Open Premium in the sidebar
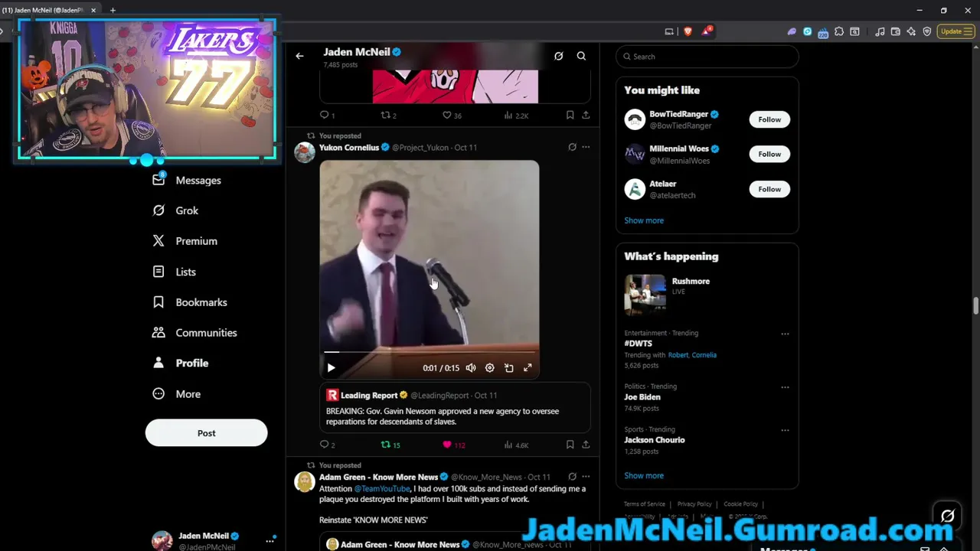This screenshot has width=980, height=551. click(x=185, y=241)
